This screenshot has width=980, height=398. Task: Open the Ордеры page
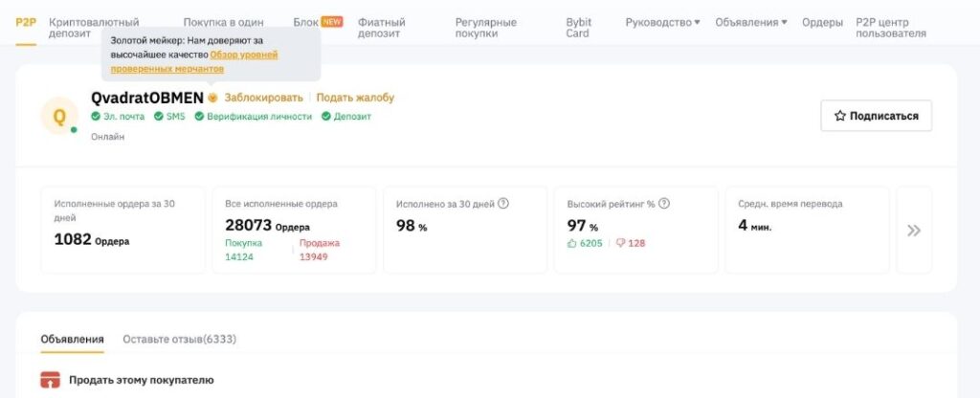pos(822,22)
